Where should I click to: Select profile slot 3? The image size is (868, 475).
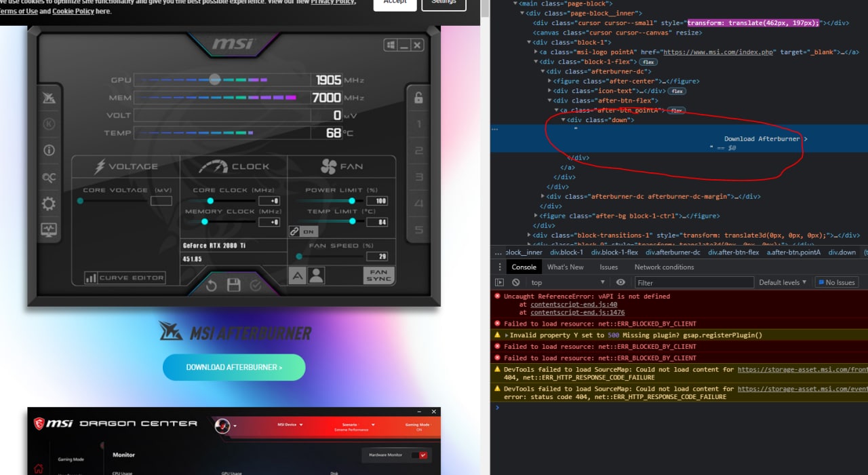coord(418,177)
